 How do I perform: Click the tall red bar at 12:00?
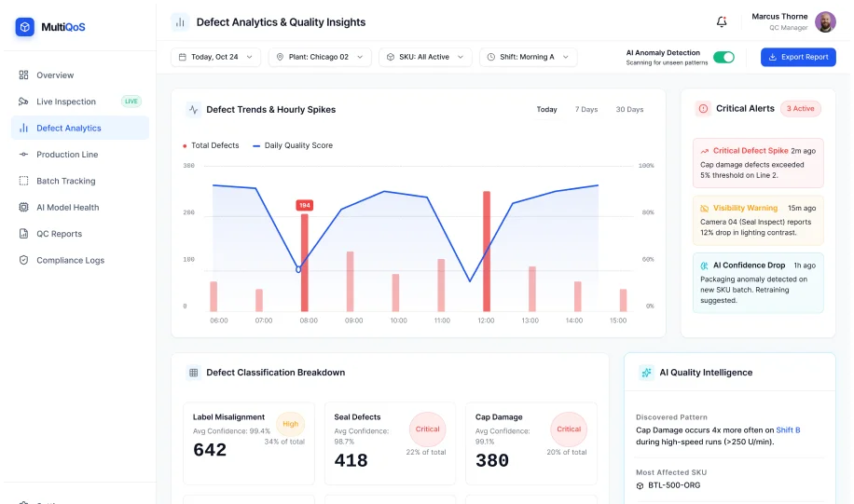coord(487,251)
